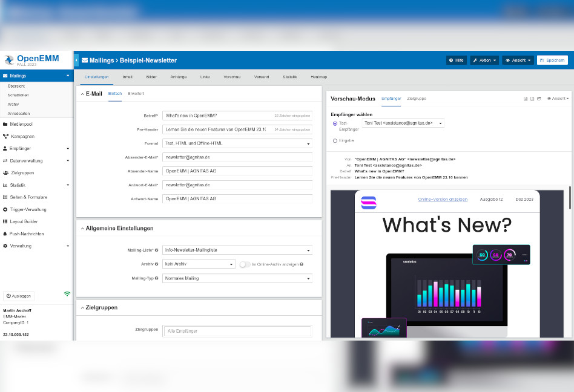
Task: Click the Ausloggen button
Action: [19, 296]
